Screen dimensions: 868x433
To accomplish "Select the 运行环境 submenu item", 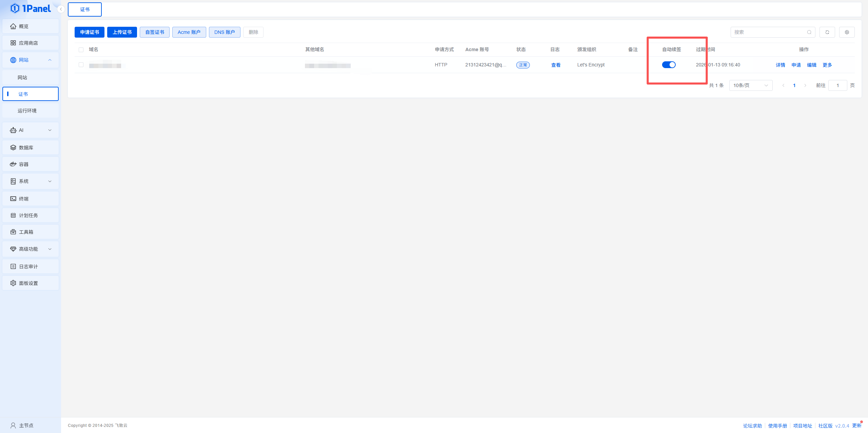I will 27,111.
